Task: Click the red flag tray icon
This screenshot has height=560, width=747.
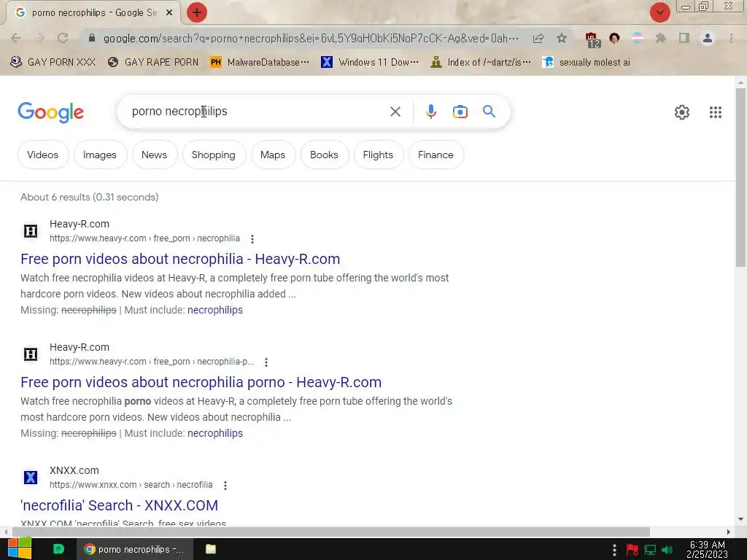Action: point(632,550)
